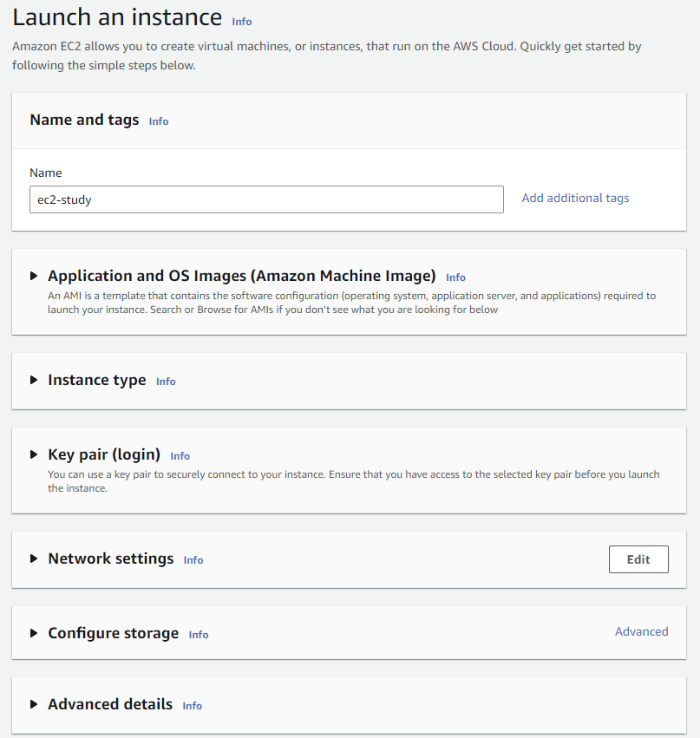The height and width of the screenshot is (738, 700).
Task: Expand the Key pair (login) section
Action: 34,454
